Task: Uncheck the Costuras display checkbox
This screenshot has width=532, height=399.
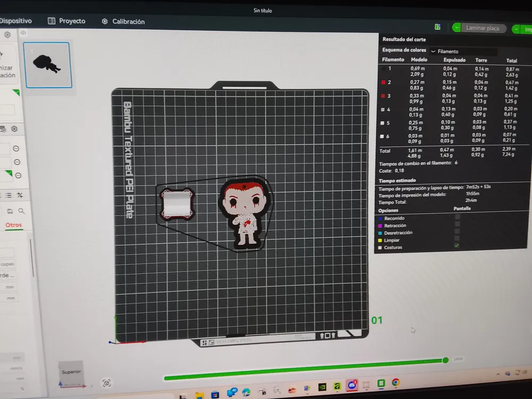Action: [456, 245]
